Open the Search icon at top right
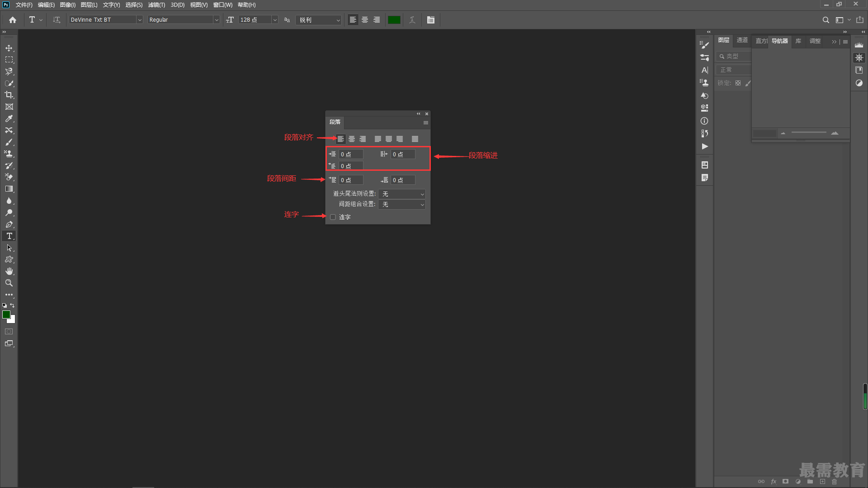 pos(826,20)
